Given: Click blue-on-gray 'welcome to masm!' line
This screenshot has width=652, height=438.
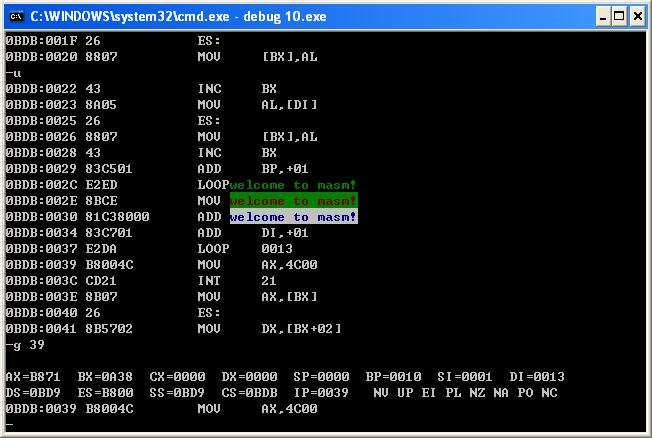Looking at the screenshot, I should [x=293, y=216].
